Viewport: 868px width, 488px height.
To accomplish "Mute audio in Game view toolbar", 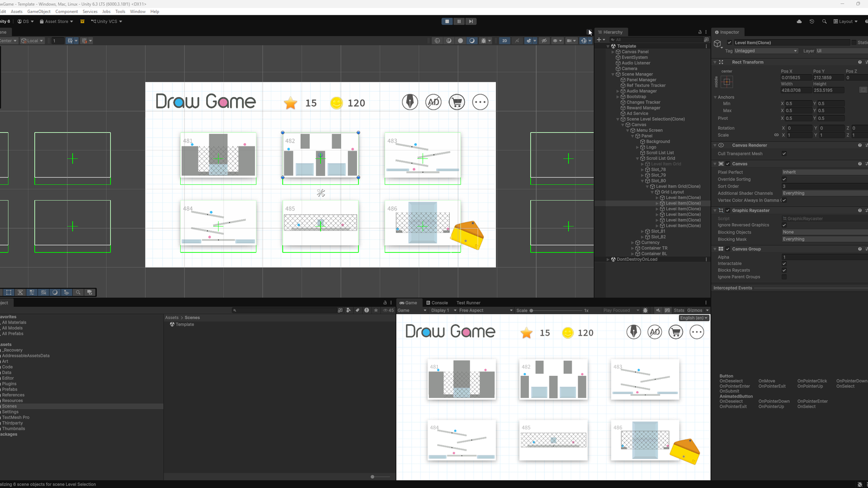I will [658, 311].
